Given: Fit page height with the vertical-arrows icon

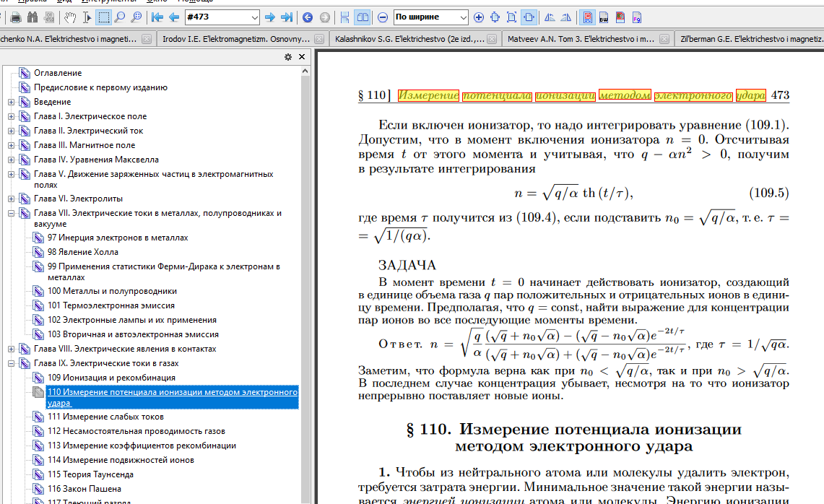Looking at the screenshot, I should coord(495,17).
